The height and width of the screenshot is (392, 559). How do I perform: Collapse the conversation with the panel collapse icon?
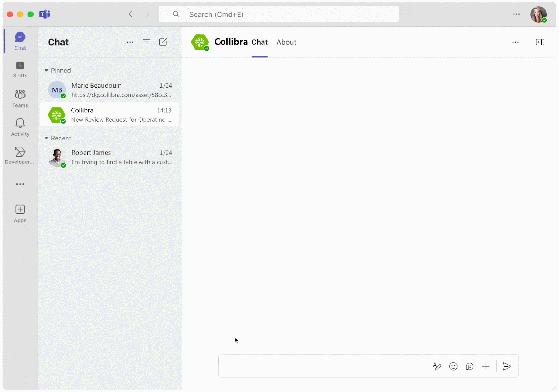[540, 42]
